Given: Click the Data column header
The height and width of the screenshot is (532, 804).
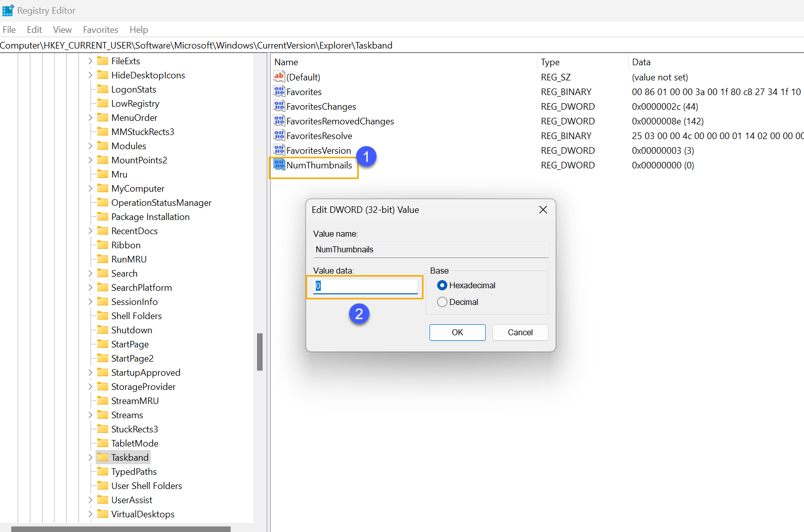Looking at the screenshot, I should pos(716,62).
